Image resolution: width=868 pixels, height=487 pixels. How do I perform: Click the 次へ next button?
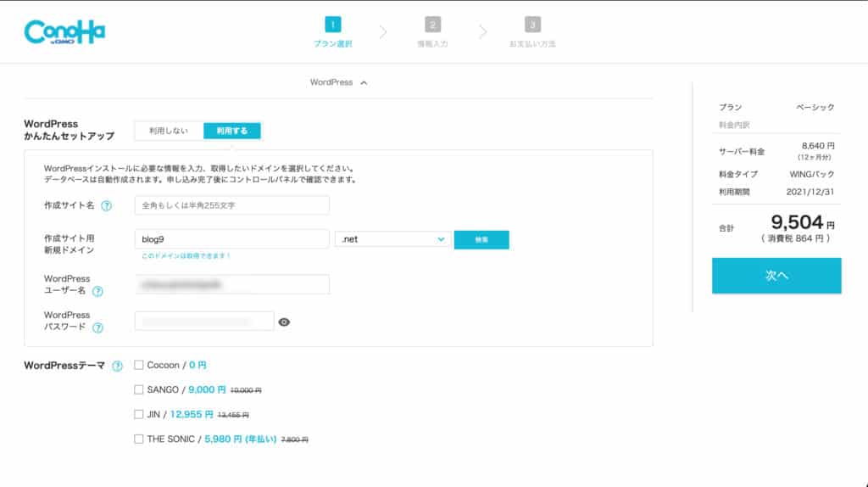point(776,276)
